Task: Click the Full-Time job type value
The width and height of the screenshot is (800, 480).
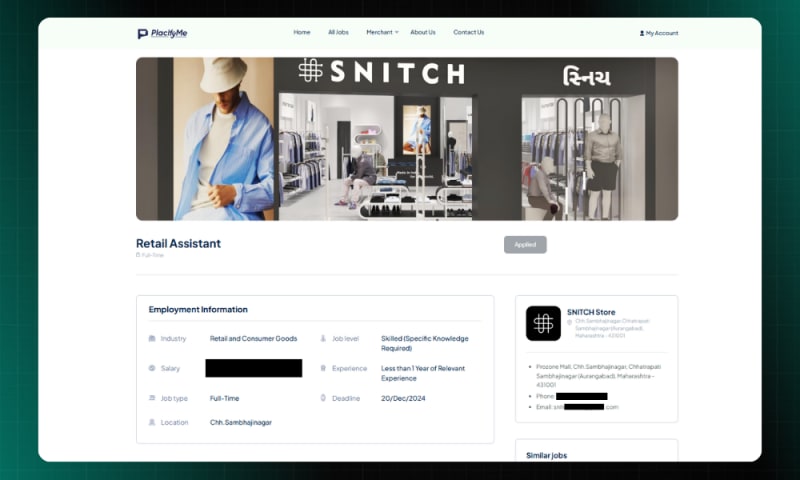Action: [224, 398]
